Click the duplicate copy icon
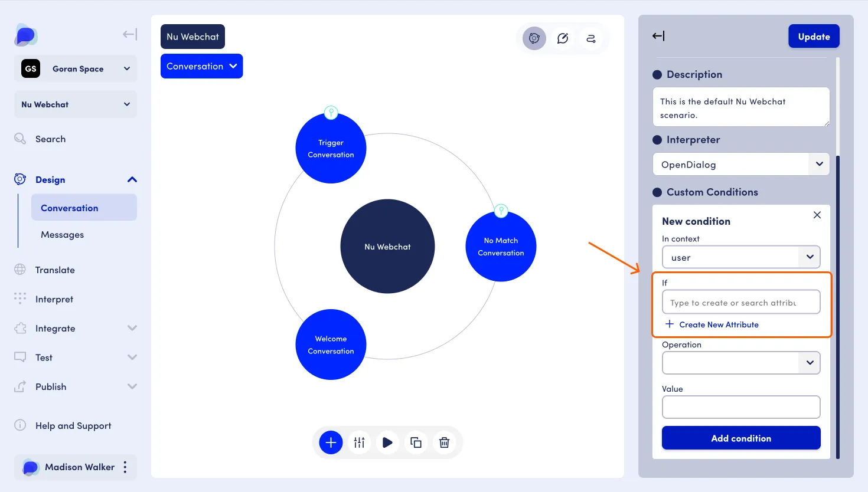 [x=416, y=442]
